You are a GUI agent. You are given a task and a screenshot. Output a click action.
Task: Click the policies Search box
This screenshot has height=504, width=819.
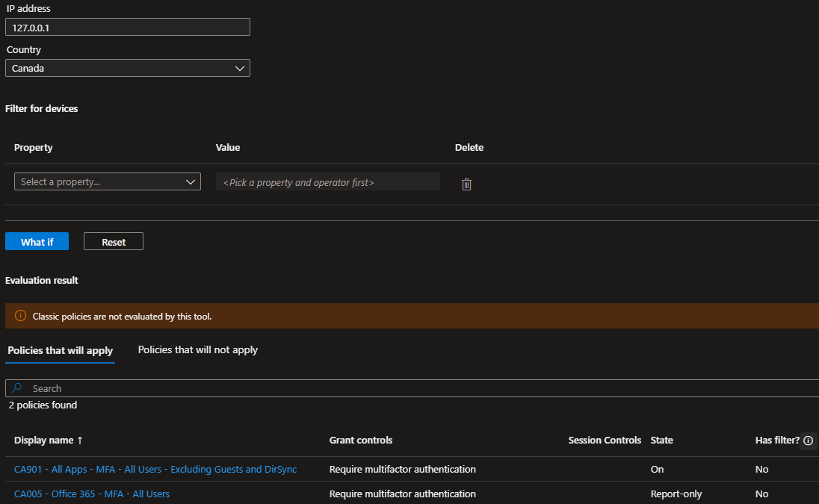(x=412, y=388)
